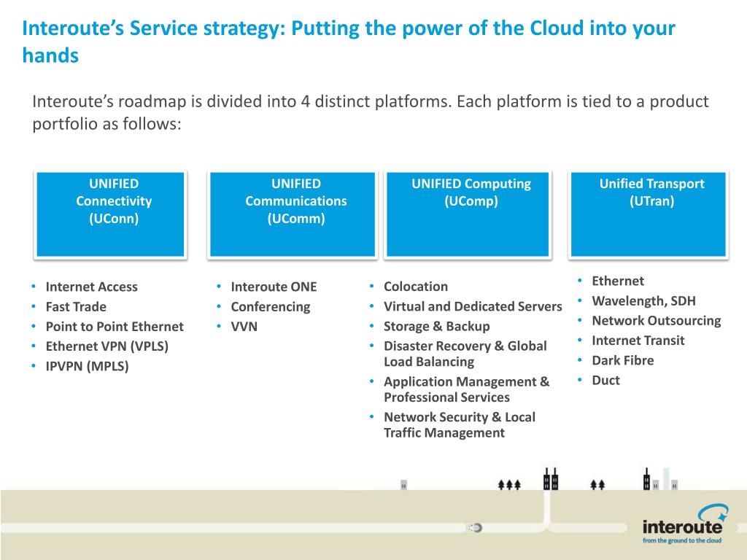747x560 pixels.
Task: Select 'Dark Fibre' bullet
Action: tap(623, 360)
